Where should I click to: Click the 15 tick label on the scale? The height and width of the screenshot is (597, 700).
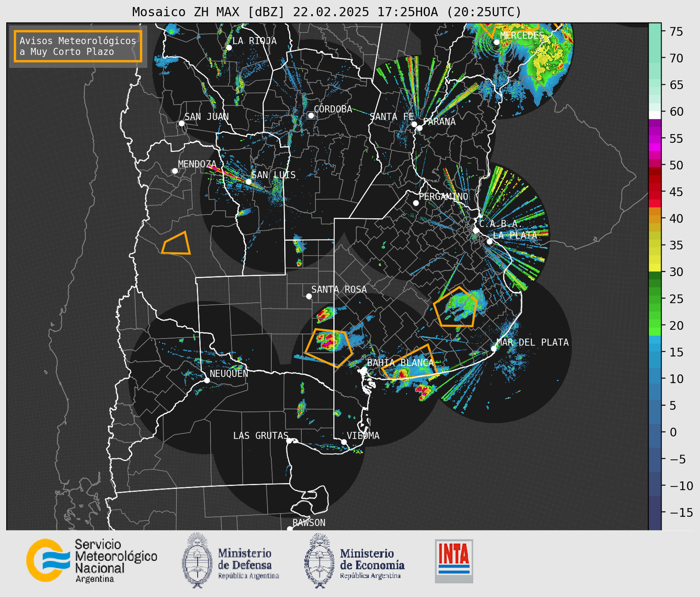pyautogui.click(x=676, y=352)
